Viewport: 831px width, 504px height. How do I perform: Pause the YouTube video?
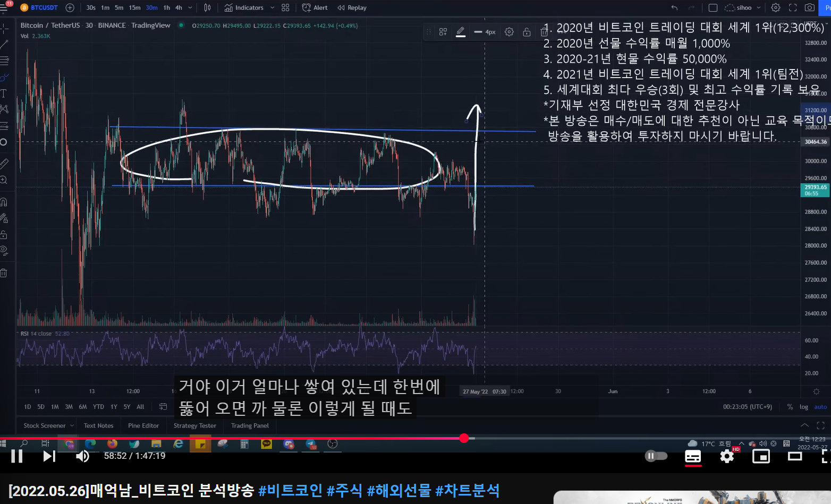click(17, 456)
